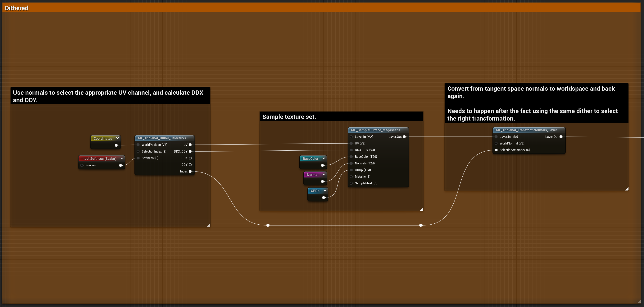
Task: Click the BaseColor node output pin
Action: [323, 165]
